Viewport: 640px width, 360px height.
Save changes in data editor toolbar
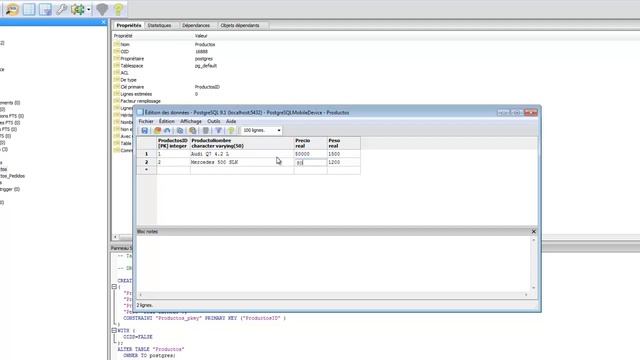[x=144, y=131]
